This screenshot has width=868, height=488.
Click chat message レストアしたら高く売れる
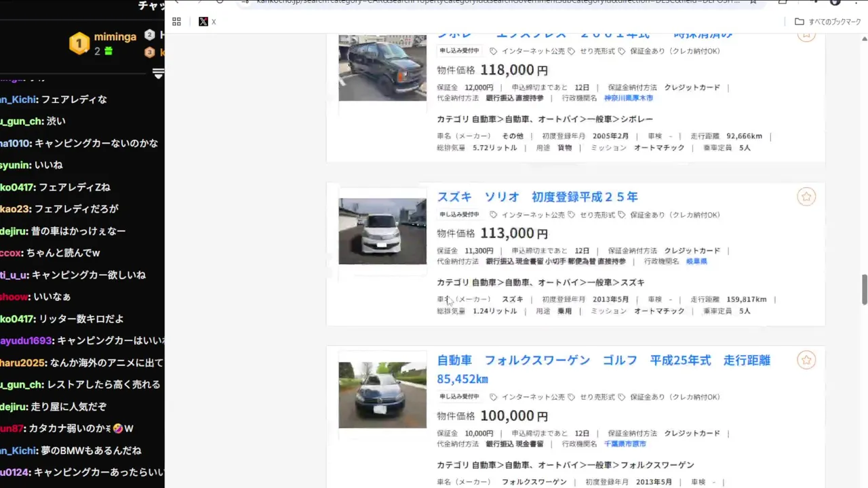[104, 385]
